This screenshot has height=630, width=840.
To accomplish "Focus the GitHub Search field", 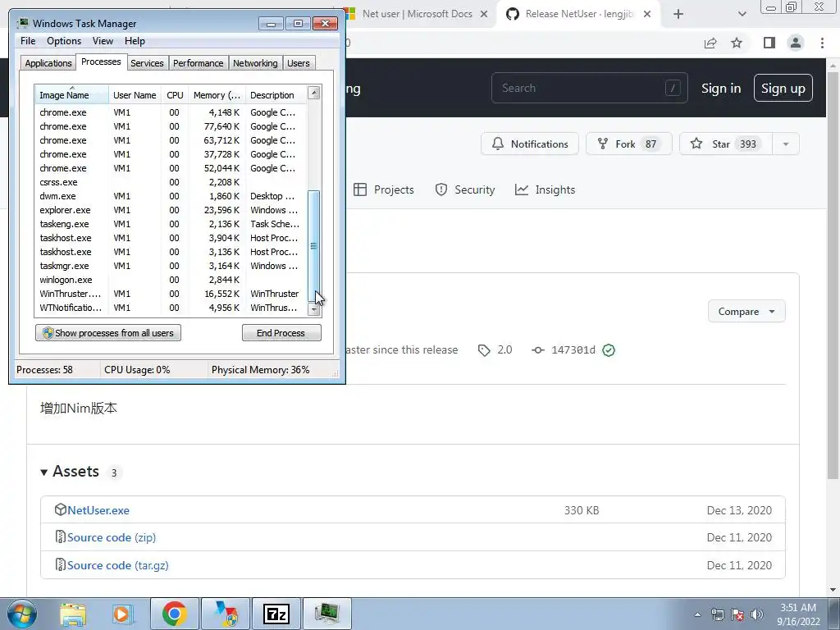I will pyautogui.click(x=589, y=88).
